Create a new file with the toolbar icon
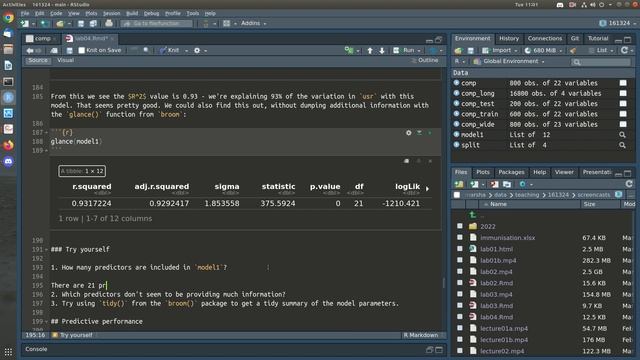 pos(24,23)
